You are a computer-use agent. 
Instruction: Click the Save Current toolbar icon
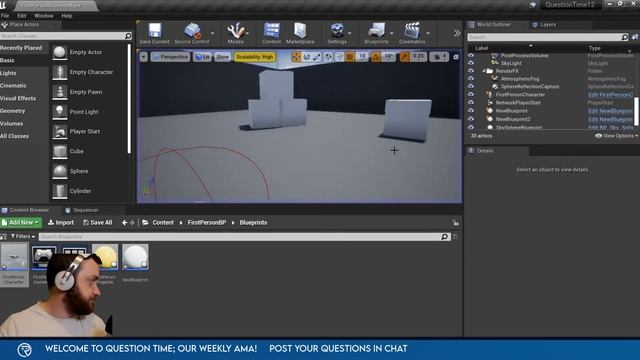[x=154, y=33]
